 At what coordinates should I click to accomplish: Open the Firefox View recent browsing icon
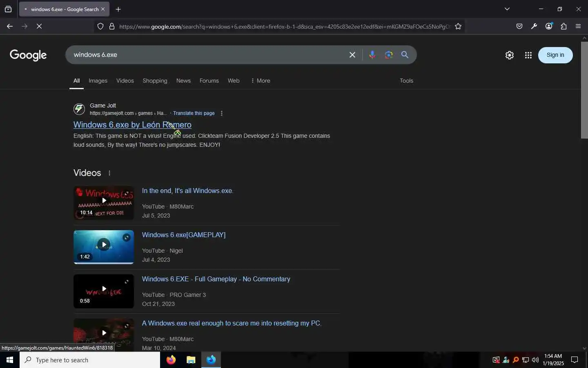pos(8,9)
